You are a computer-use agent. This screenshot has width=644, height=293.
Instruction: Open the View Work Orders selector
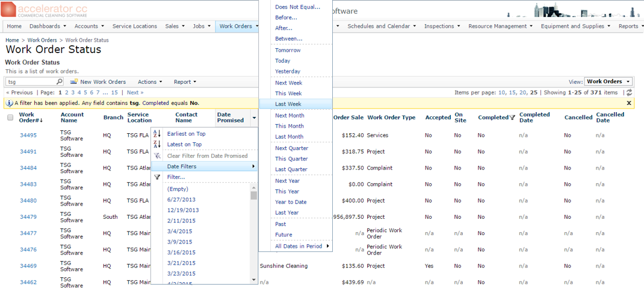(608, 81)
